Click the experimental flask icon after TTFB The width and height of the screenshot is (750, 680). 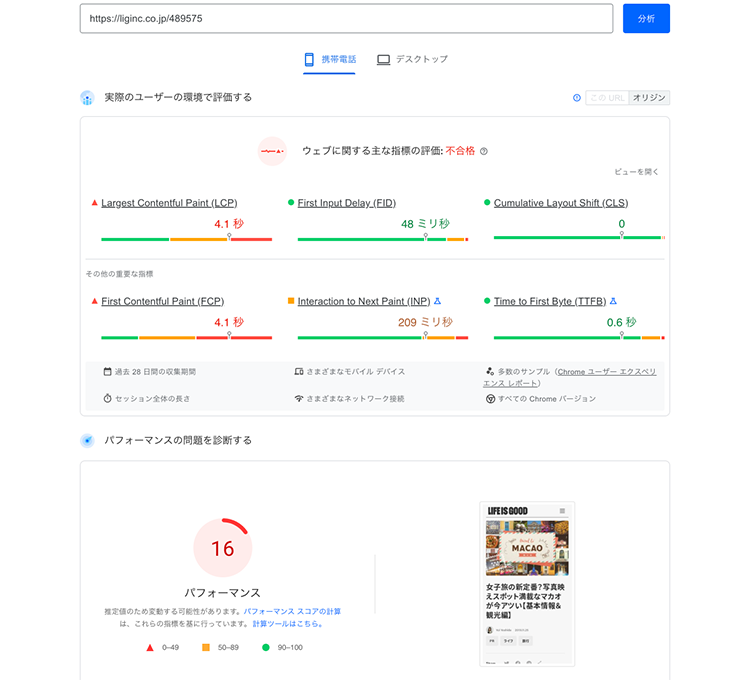[613, 301]
